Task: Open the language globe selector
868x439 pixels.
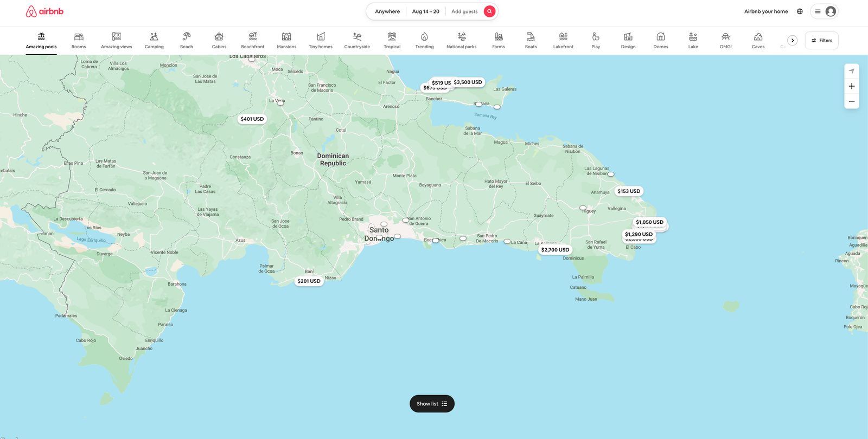Action: pos(800,11)
